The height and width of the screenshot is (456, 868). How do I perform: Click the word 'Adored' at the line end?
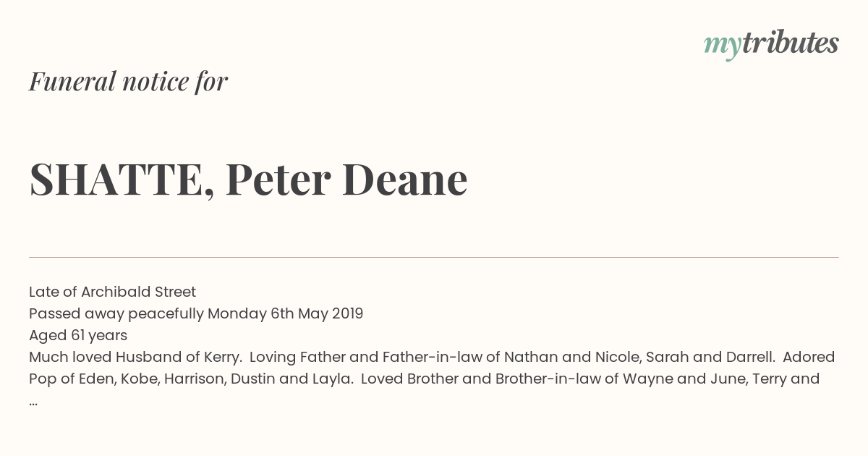(x=809, y=357)
